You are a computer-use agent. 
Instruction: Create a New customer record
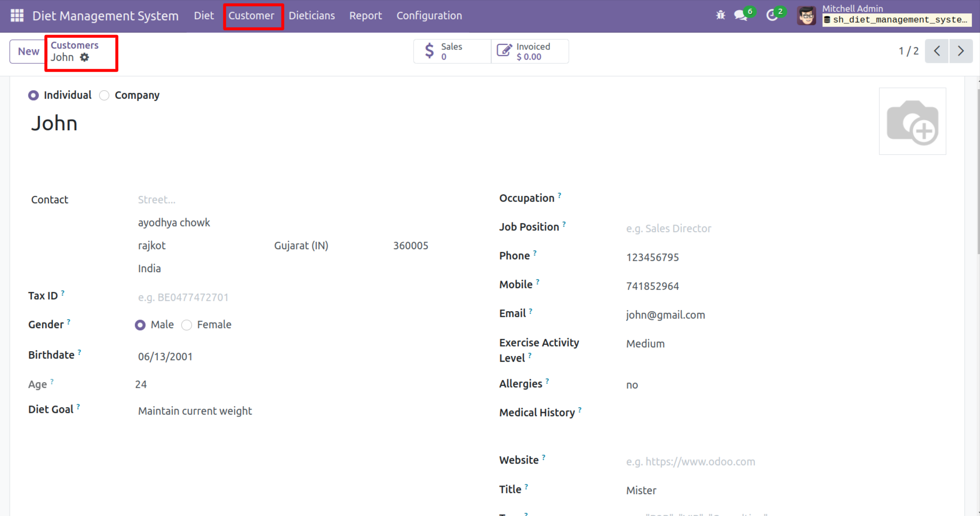coord(28,51)
